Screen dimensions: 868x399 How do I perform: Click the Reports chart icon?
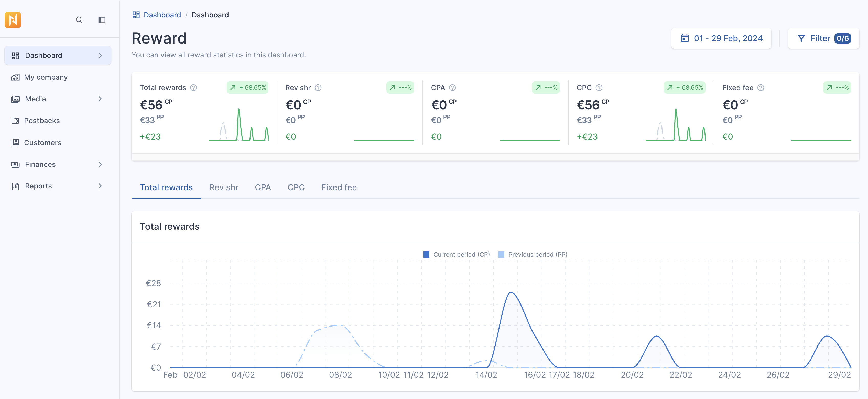pos(15,186)
